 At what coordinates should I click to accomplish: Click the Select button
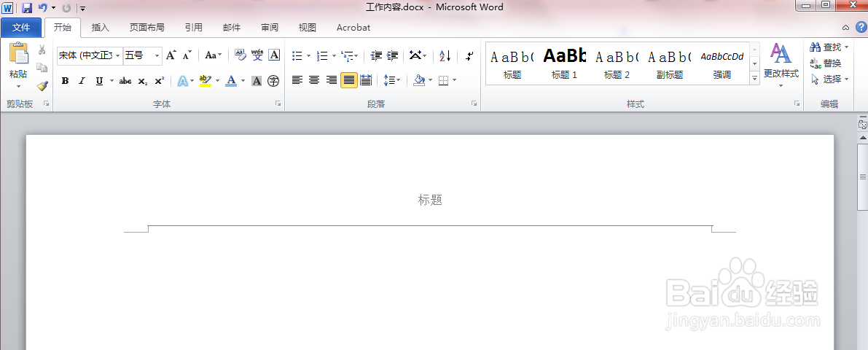click(829, 79)
